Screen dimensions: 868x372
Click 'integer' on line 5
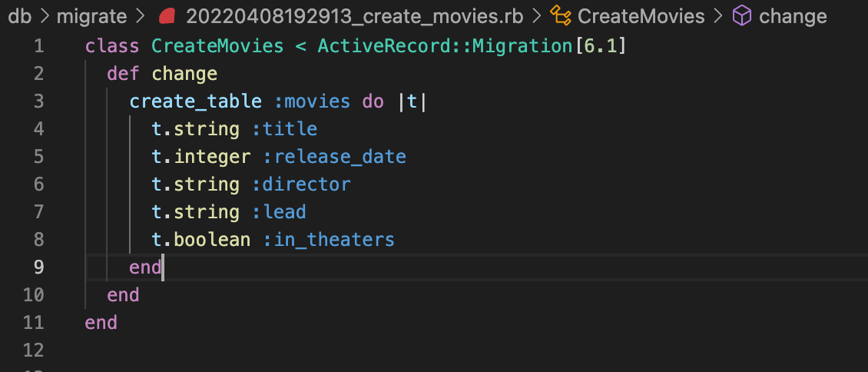pyautogui.click(x=212, y=158)
